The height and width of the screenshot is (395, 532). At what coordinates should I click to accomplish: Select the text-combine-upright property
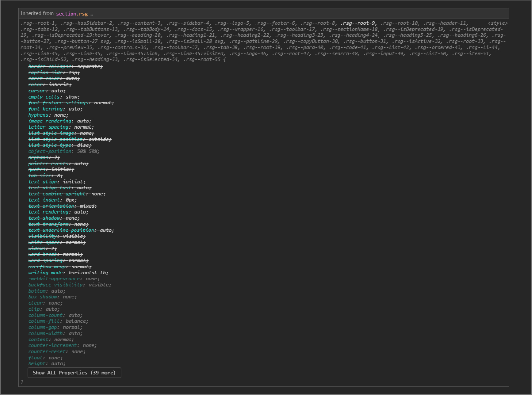point(57,194)
